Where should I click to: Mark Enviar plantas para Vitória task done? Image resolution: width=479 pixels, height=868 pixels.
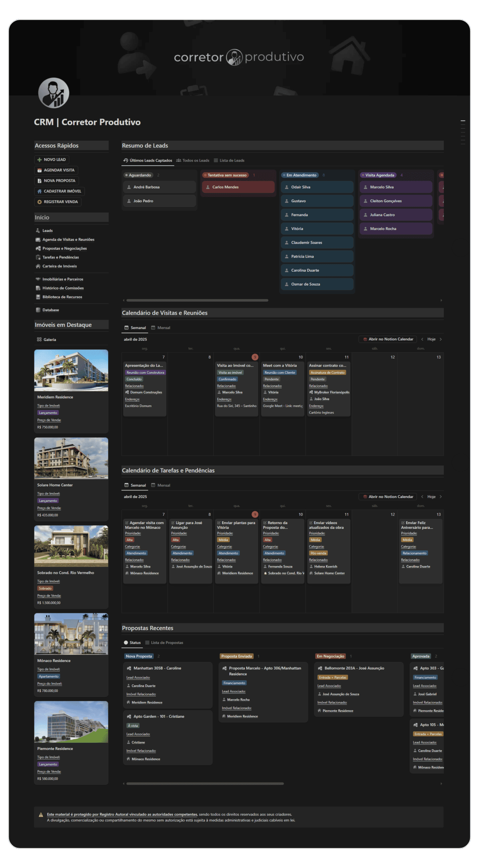tap(219, 523)
